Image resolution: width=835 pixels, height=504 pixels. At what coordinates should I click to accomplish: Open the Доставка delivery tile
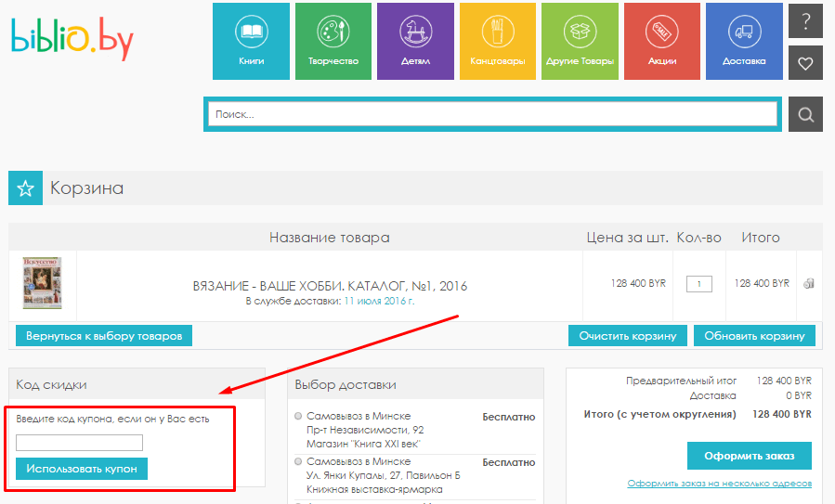pos(744,42)
